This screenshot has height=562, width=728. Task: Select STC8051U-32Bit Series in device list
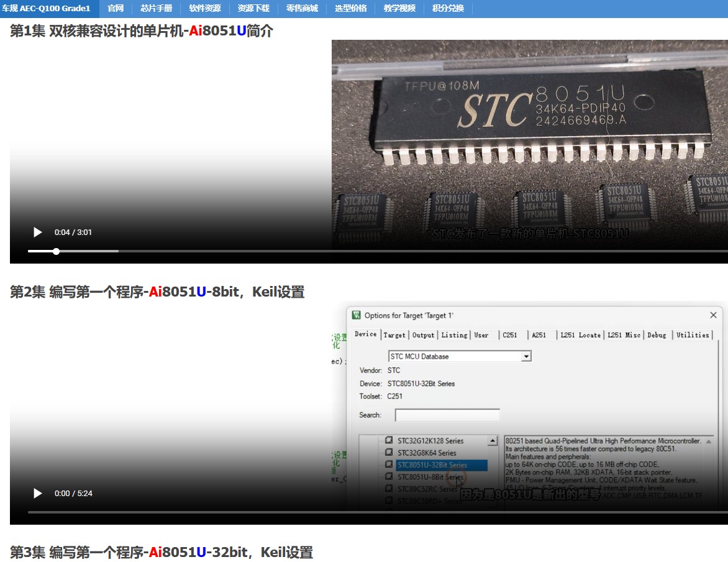point(441,465)
